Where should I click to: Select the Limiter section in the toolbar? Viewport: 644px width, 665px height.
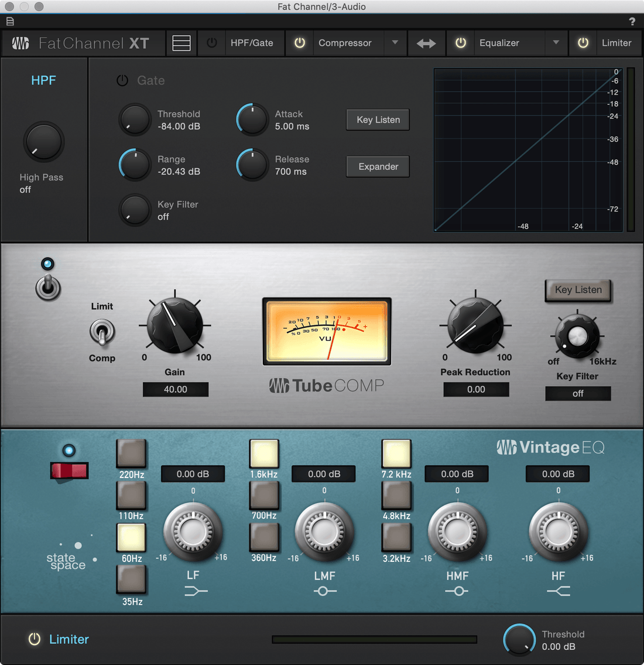(617, 43)
